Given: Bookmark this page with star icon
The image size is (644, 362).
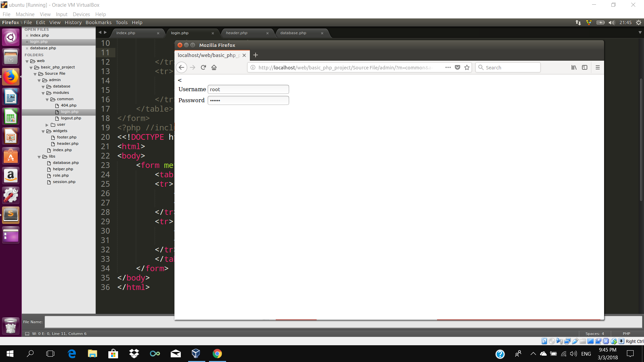Looking at the screenshot, I should 467,67.
